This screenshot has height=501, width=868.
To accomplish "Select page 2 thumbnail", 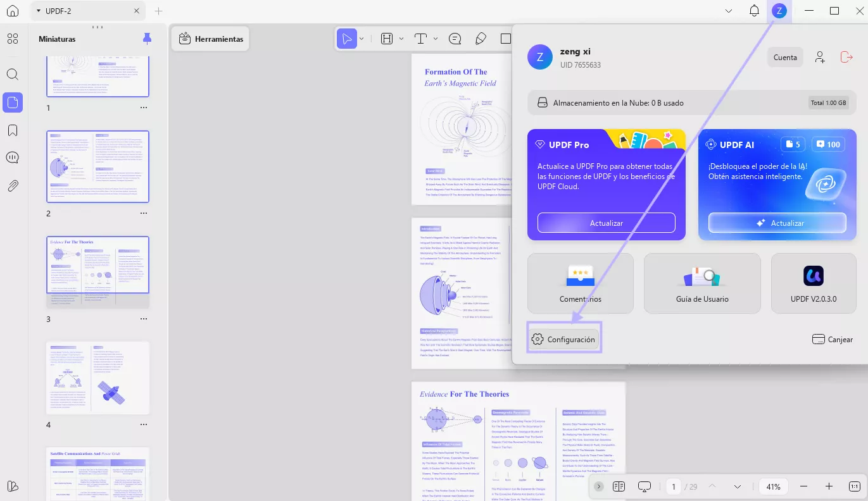I will [x=98, y=166].
